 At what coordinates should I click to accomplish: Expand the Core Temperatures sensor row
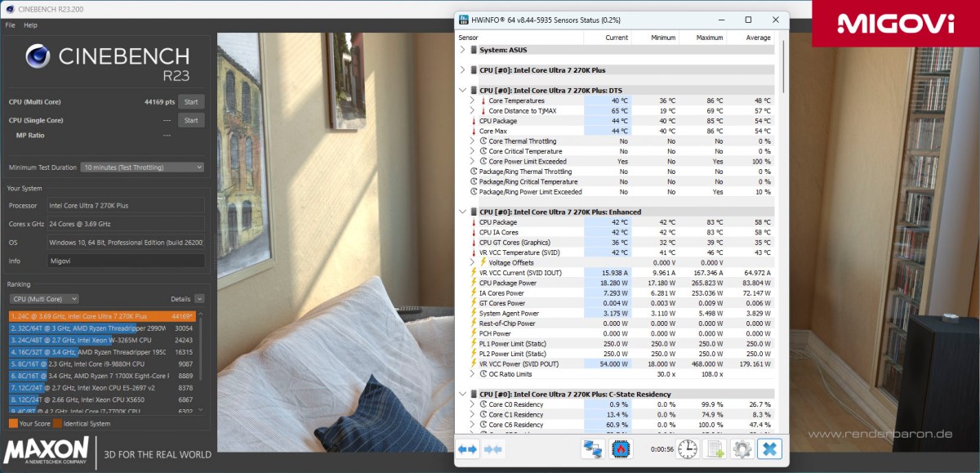coord(474,100)
